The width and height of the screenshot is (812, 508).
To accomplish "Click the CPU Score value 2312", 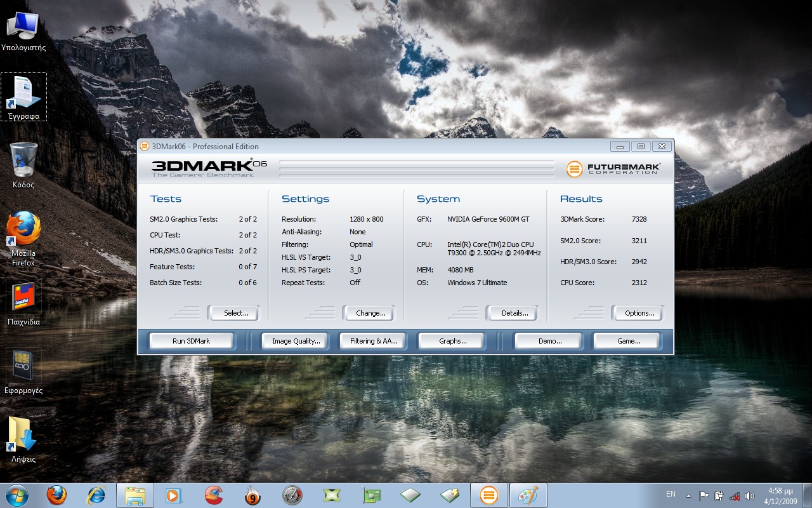I will [639, 283].
